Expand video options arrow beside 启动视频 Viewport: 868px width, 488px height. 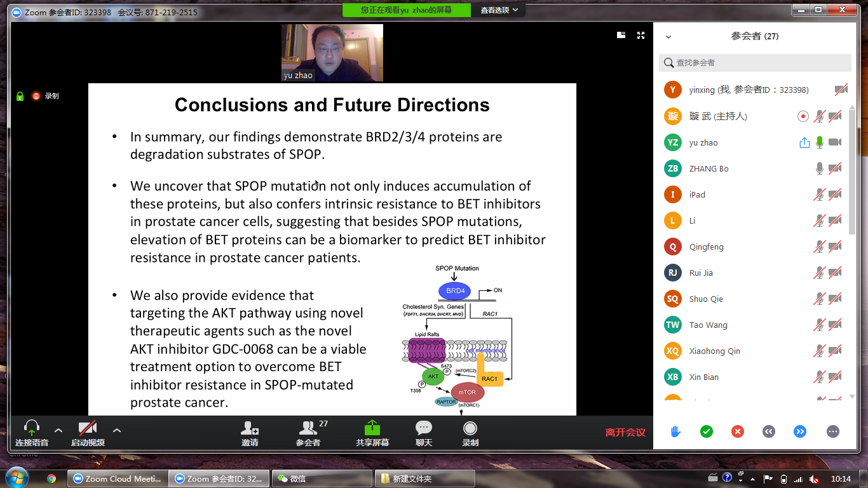coord(117,430)
